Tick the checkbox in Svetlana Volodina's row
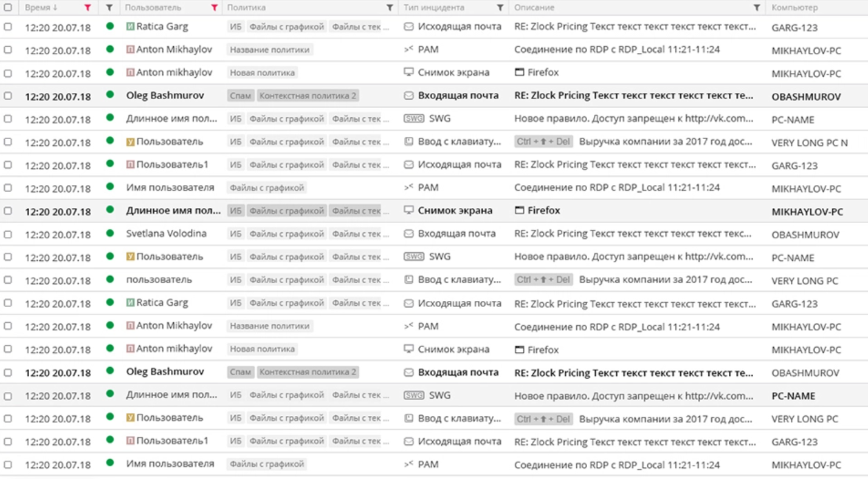This screenshot has height=479, width=868. tap(8, 234)
